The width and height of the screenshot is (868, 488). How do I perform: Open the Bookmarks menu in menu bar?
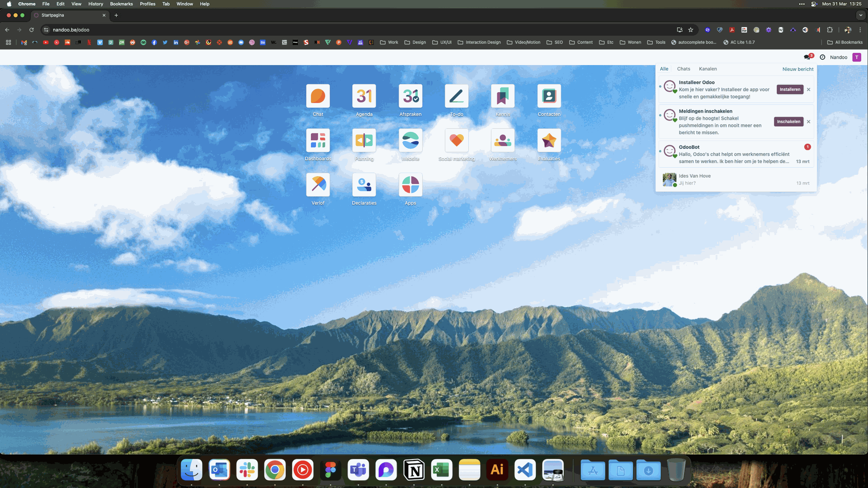coord(121,4)
